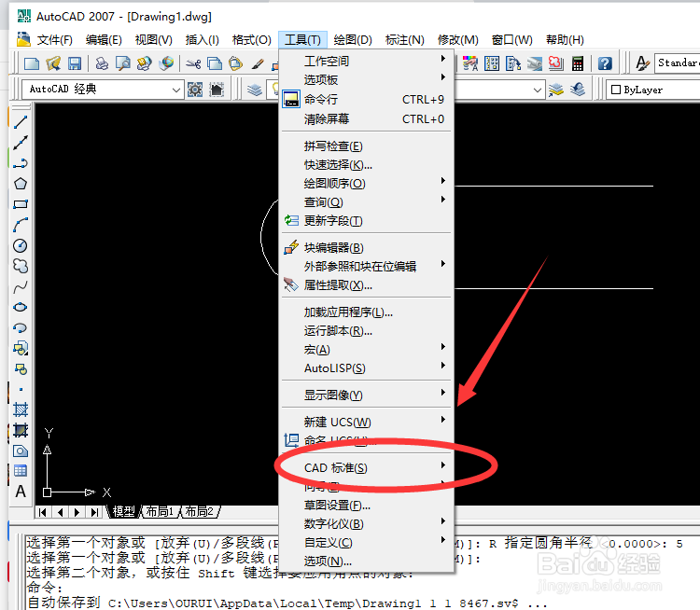Expand the 选项板 submenu
The height and width of the screenshot is (610, 700).
point(366,80)
